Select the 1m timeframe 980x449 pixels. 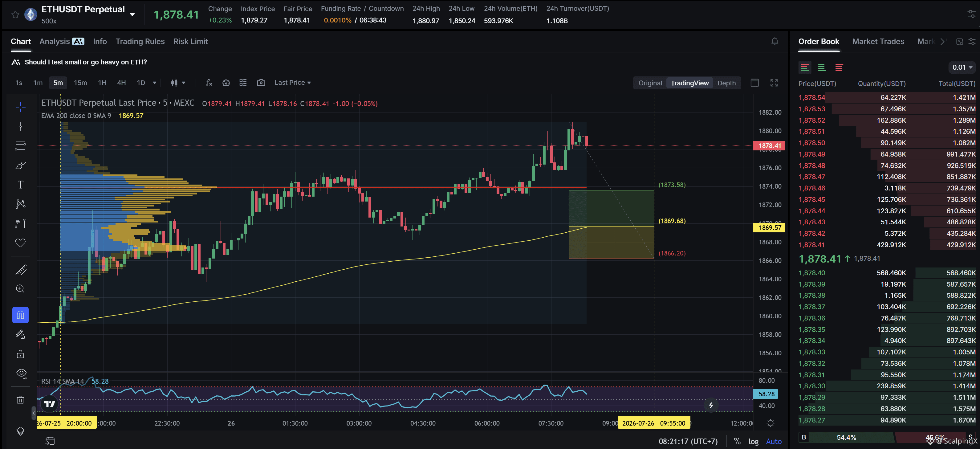[x=38, y=83]
